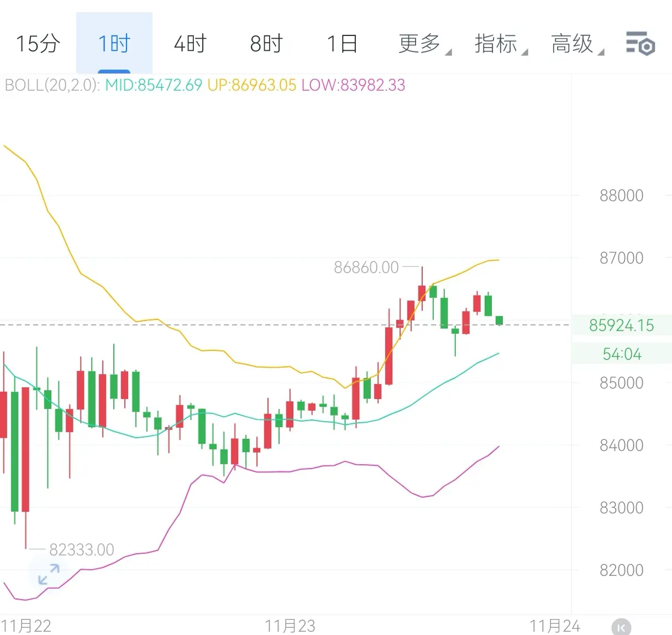Click the 88000 price axis label
Screen dimensions: 672x635
[621, 195]
